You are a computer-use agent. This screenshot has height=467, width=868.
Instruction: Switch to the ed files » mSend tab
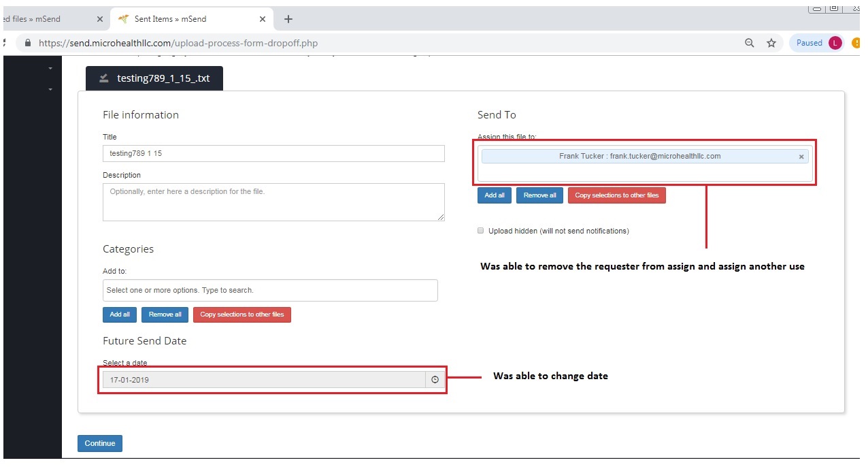(41, 18)
